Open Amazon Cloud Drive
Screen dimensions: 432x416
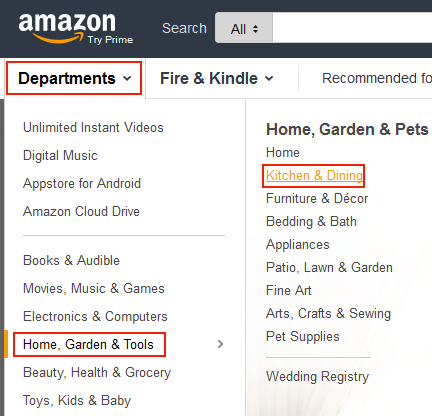click(81, 211)
